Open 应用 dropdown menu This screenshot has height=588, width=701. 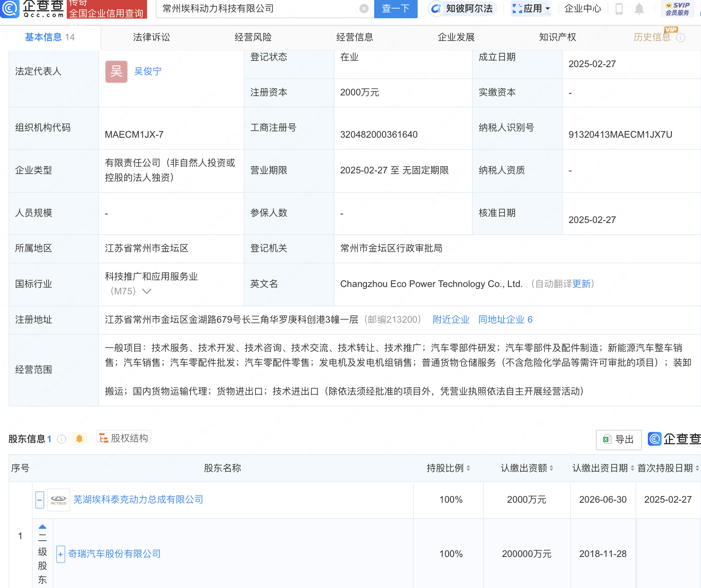tap(531, 9)
